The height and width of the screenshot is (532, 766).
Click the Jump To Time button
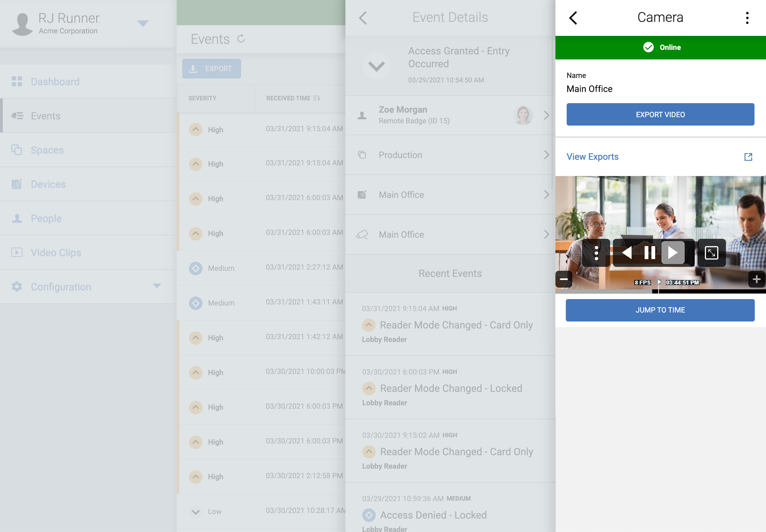(x=660, y=310)
